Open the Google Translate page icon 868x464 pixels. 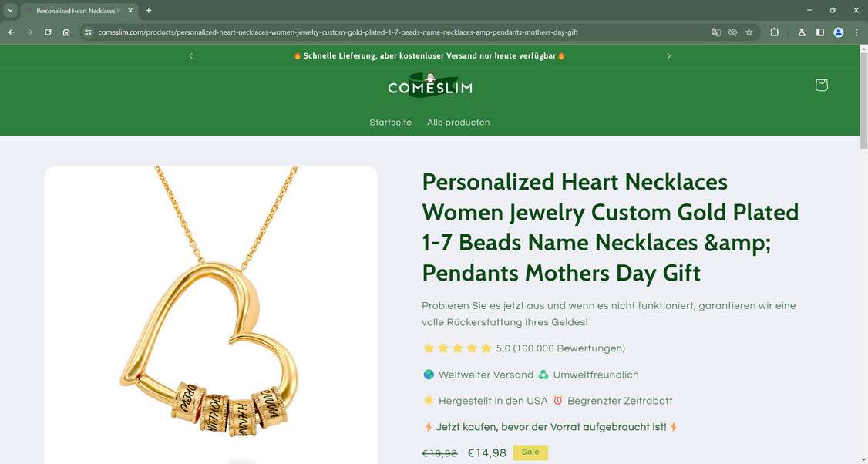(716, 32)
